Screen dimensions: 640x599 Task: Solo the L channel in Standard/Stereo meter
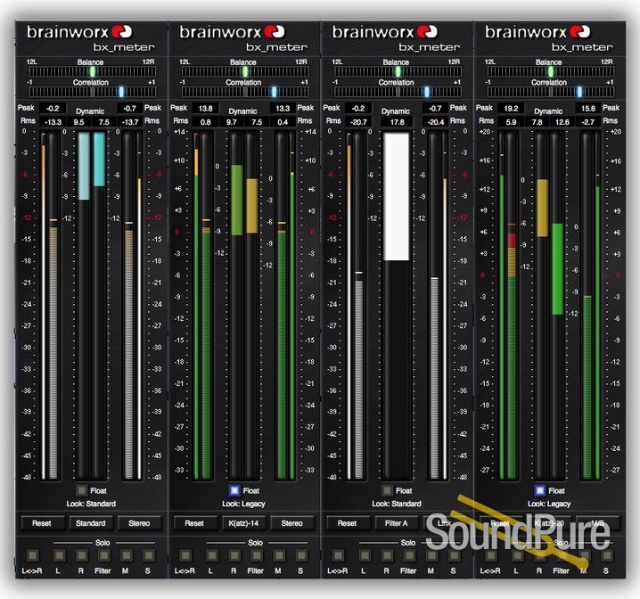[x=59, y=555]
